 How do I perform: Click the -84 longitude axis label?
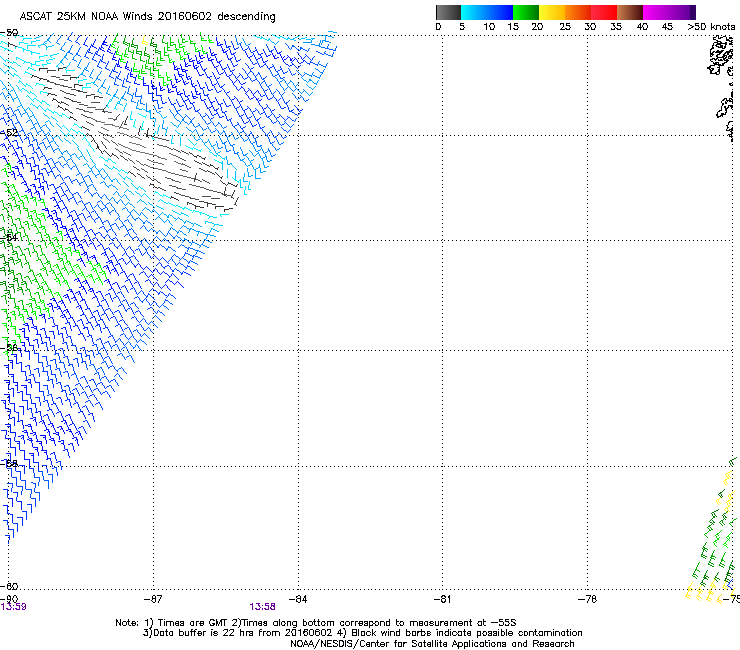298,599
